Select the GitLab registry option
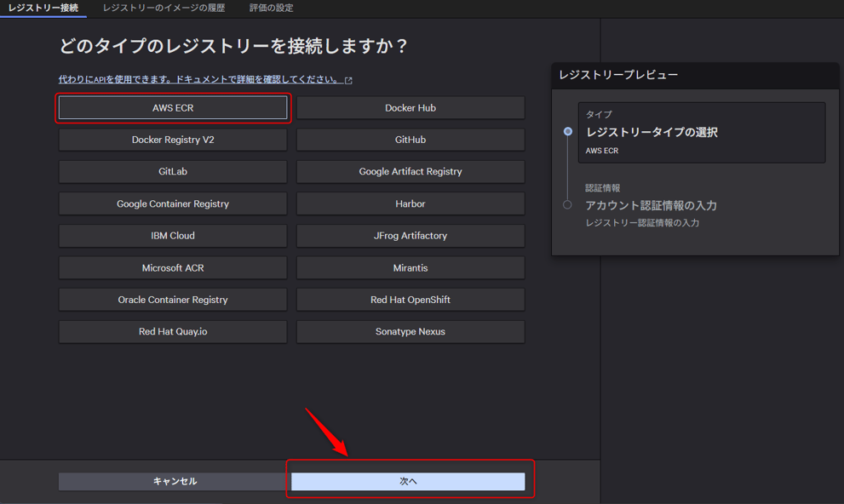Viewport: 844px width, 504px height. tap(172, 171)
